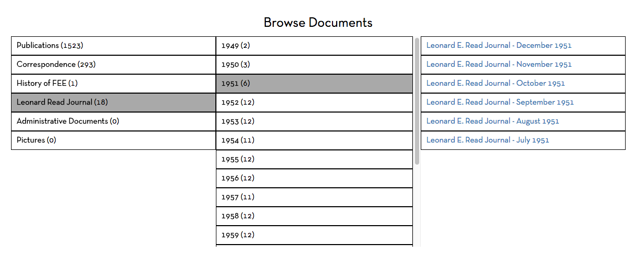Choose year 1957 in the list
Screen dimensions: 644x253
coord(237,197)
